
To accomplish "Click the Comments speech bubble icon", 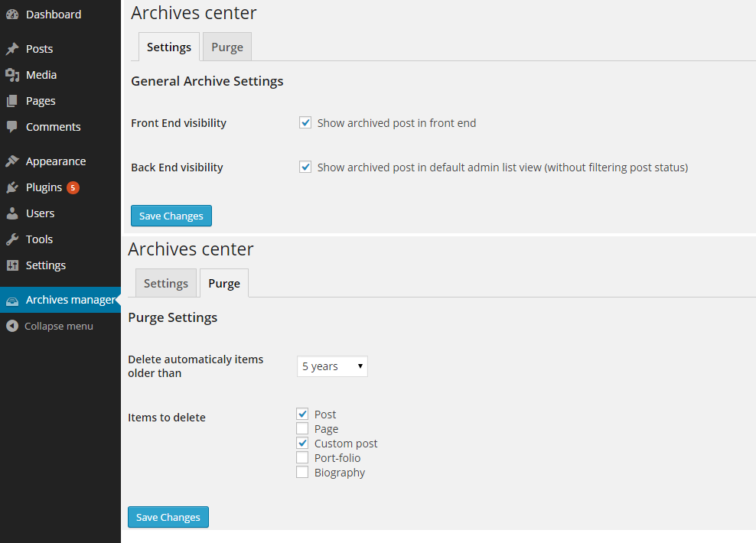I will [x=12, y=127].
